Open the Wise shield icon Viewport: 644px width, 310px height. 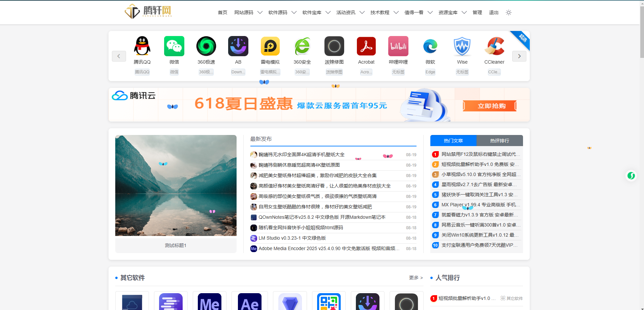point(462,46)
